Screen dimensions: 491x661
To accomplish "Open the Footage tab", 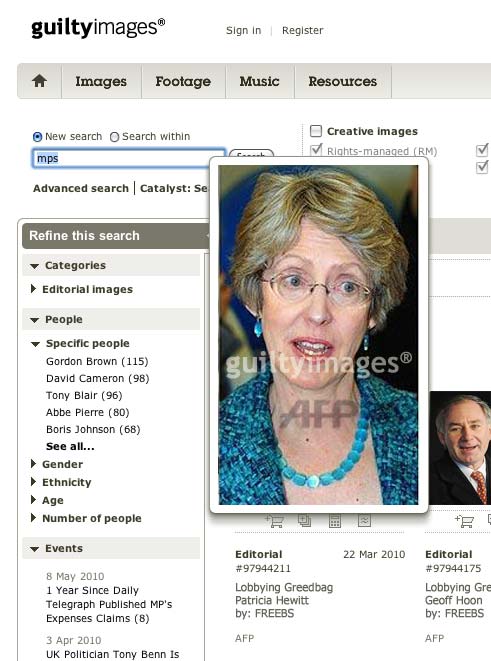I will [x=183, y=81].
